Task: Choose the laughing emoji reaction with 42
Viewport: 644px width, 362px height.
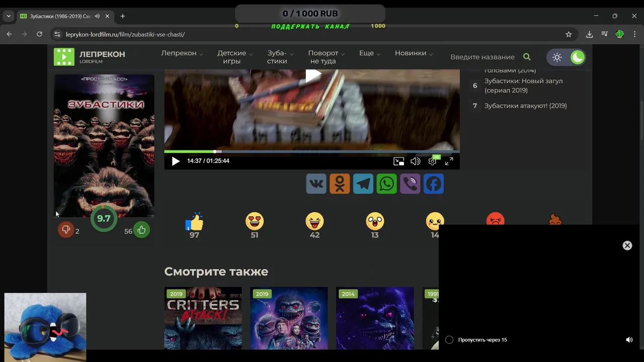Action: tap(314, 221)
